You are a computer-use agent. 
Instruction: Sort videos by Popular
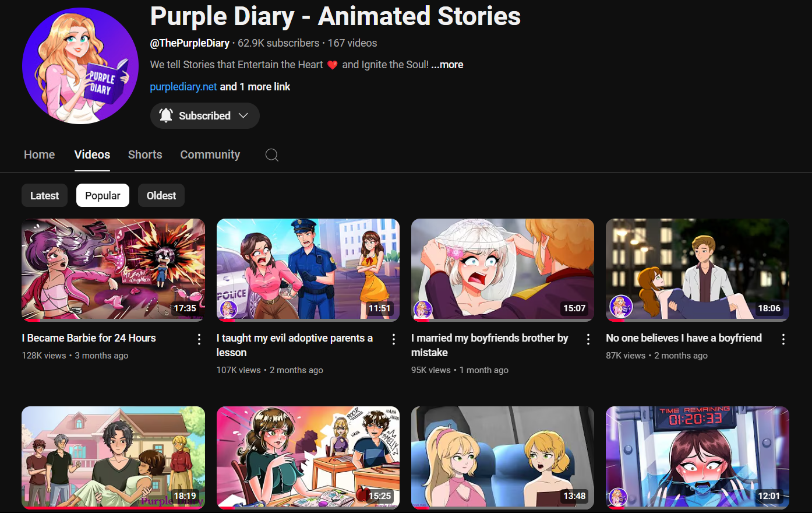pos(103,195)
